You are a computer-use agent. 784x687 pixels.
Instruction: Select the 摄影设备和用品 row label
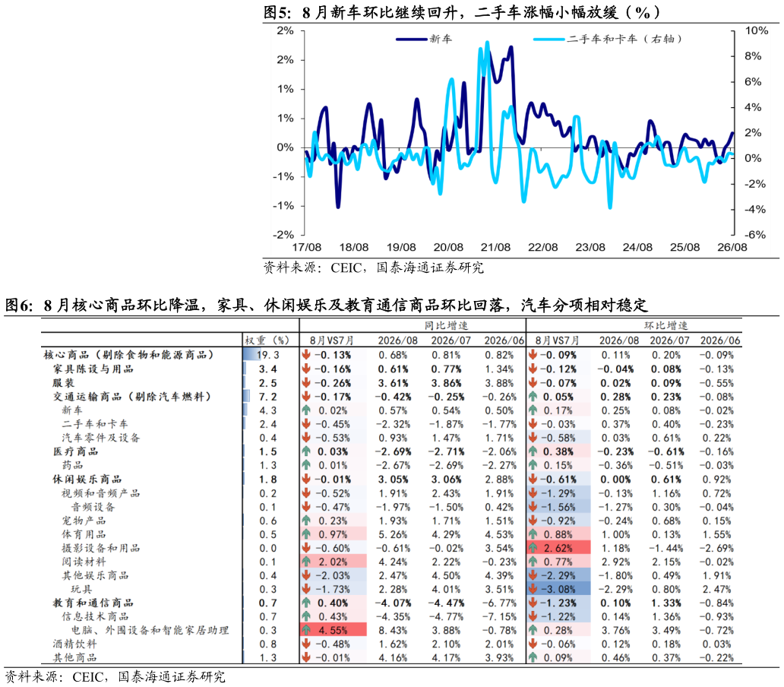click(x=101, y=548)
